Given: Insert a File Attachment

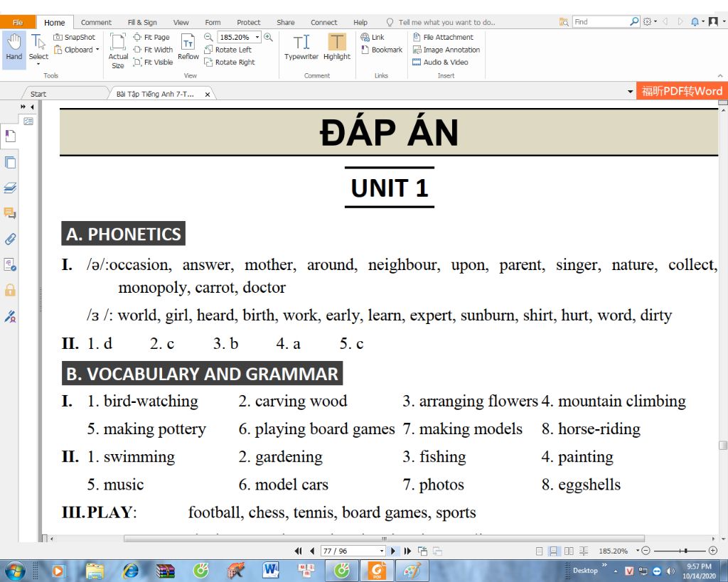Looking at the screenshot, I should pos(443,37).
